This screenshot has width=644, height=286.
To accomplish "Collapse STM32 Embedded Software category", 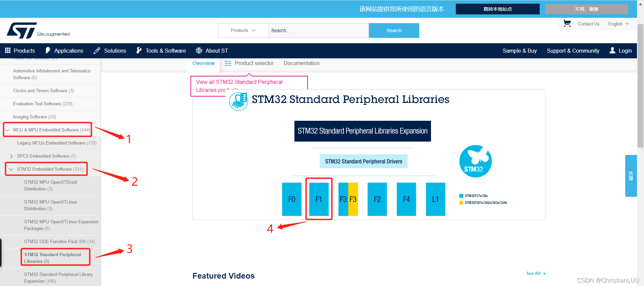I will tap(11, 169).
